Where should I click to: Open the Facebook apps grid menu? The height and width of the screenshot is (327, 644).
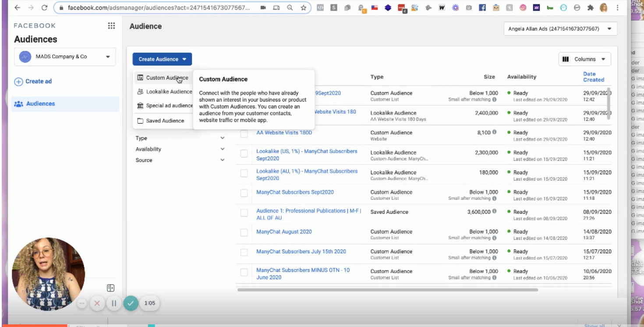click(111, 26)
